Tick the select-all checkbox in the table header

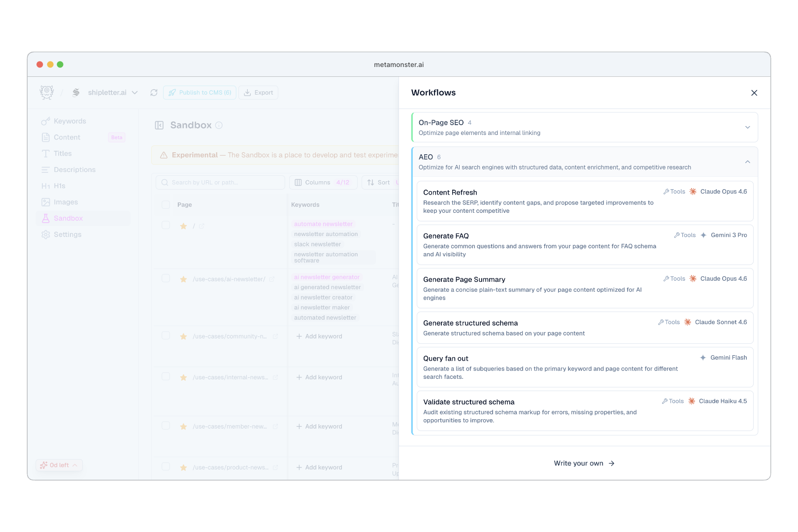tap(166, 204)
